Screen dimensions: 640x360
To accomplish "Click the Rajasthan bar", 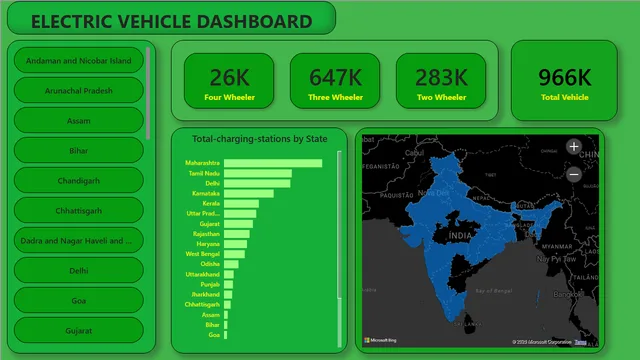I will (237, 234).
